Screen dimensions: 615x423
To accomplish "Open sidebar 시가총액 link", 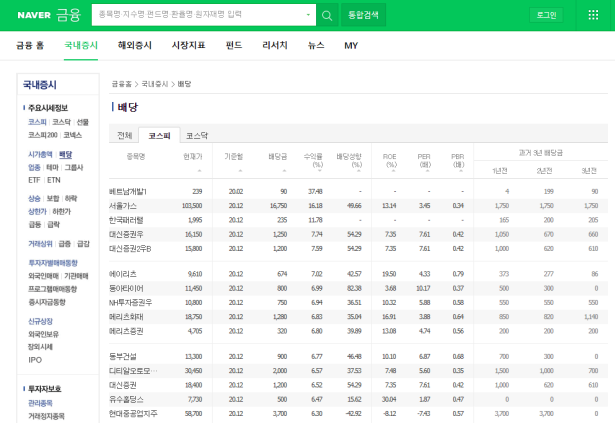I will point(40,155).
